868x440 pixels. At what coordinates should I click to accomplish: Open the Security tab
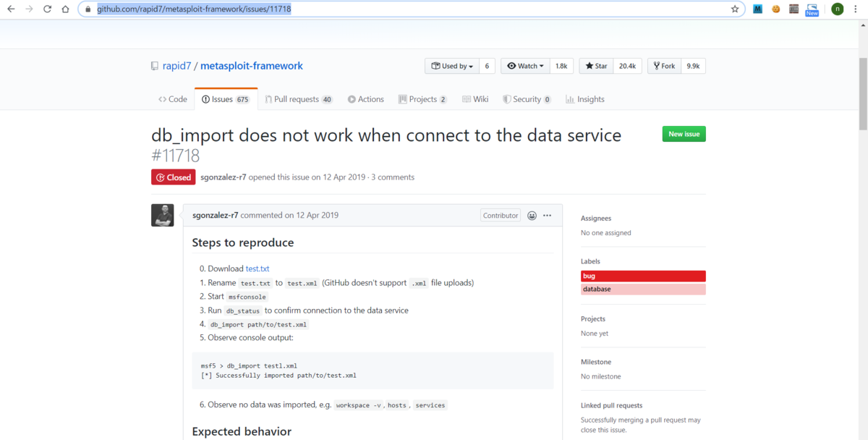tap(527, 99)
